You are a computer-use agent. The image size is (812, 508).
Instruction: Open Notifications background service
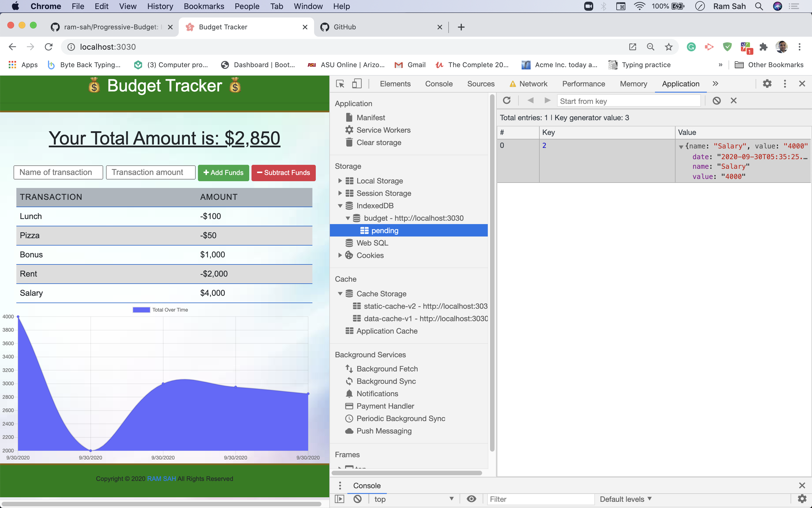coord(377,394)
